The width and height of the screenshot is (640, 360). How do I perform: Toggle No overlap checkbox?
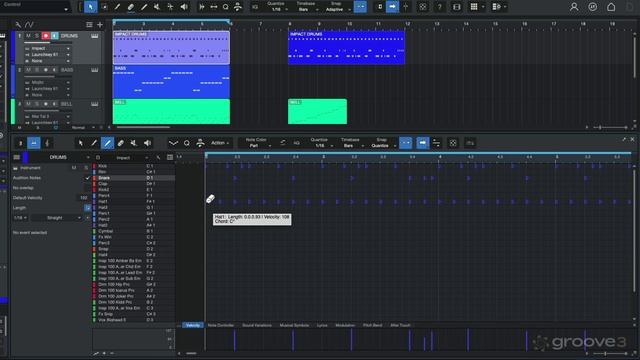pos(87,188)
